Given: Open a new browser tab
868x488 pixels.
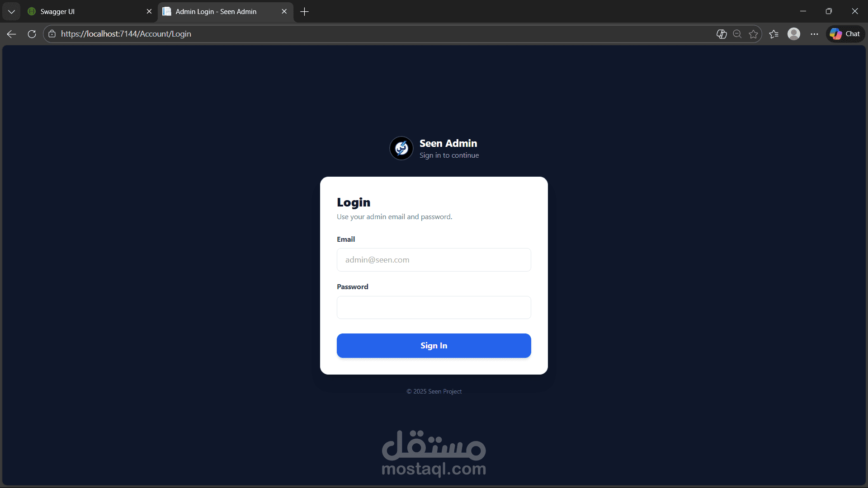Looking at the screenshot, I should [x=304, y=12].
